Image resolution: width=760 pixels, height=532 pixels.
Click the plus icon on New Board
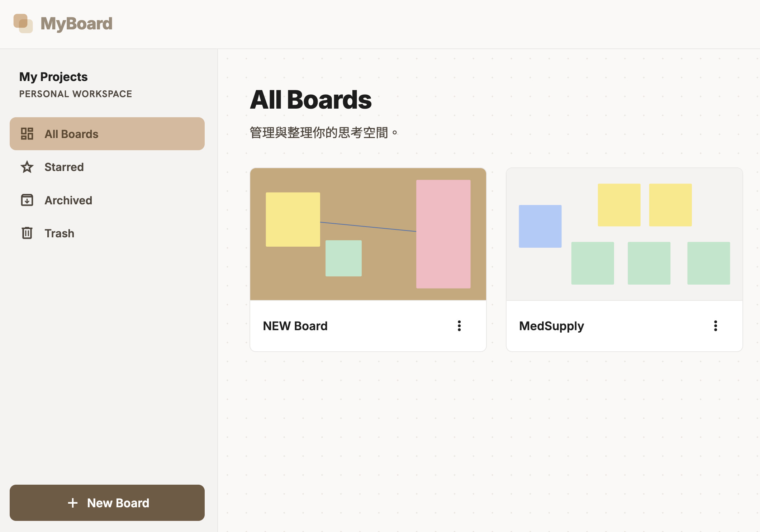pyautogui.click(x=73, y=503)
